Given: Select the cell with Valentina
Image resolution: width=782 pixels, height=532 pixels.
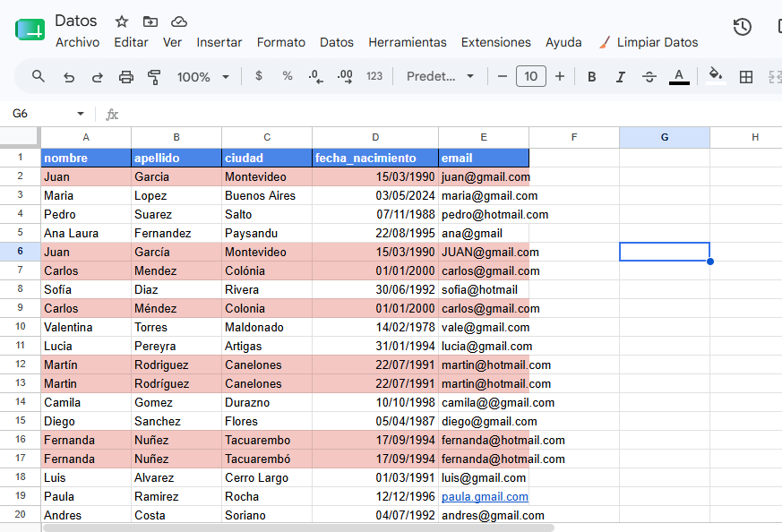Looking at the screenshot, I should coord(86,327).
